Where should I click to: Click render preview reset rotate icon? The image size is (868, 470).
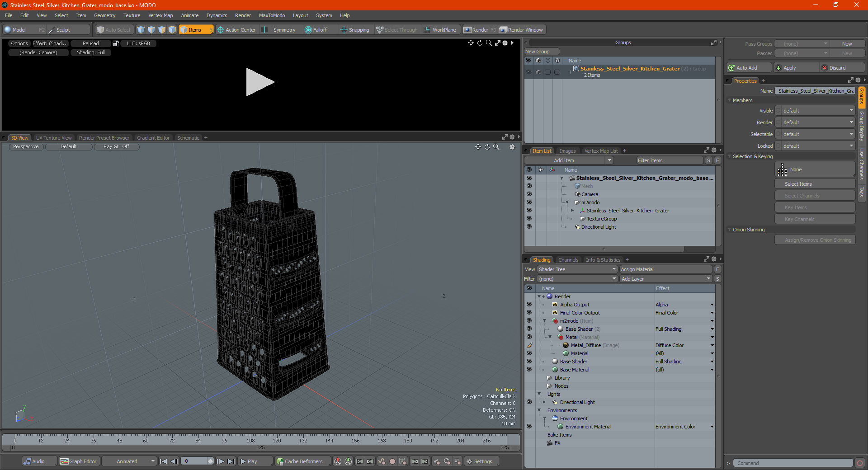click(x=480, y=43)
